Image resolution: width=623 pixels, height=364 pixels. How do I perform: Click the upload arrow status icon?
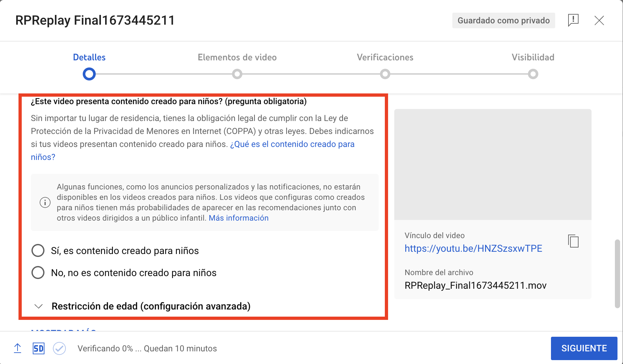pyautogui.click(x=18, y=348)
